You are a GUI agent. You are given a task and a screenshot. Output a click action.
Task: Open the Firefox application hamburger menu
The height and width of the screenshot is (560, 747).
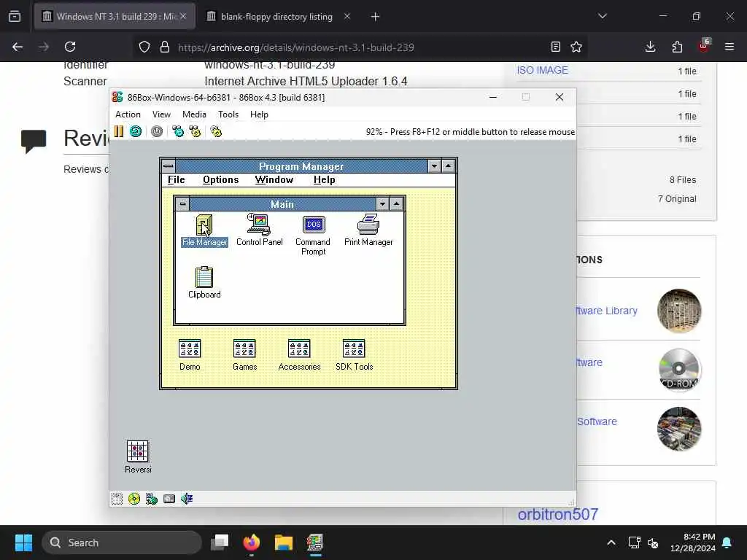[x=729, y=47]
